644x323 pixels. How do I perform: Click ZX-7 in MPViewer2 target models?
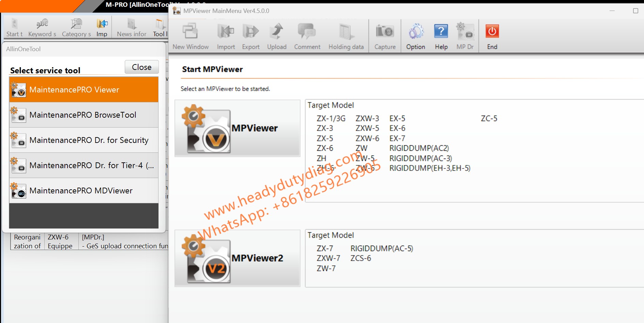coord(325,248)
